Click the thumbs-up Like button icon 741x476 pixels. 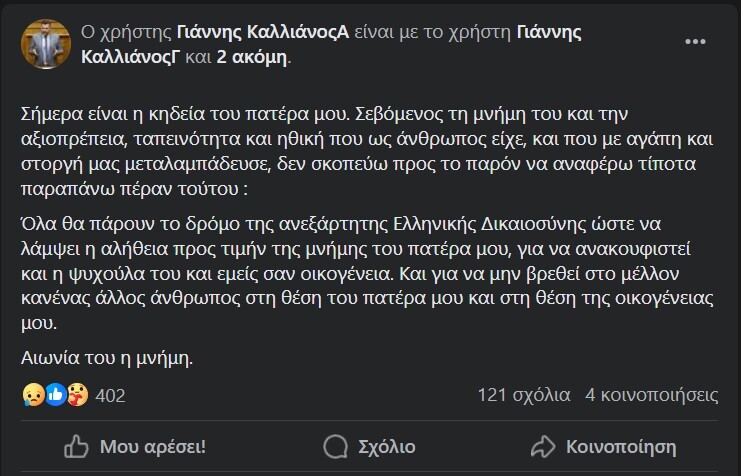[x=76, y=444]
